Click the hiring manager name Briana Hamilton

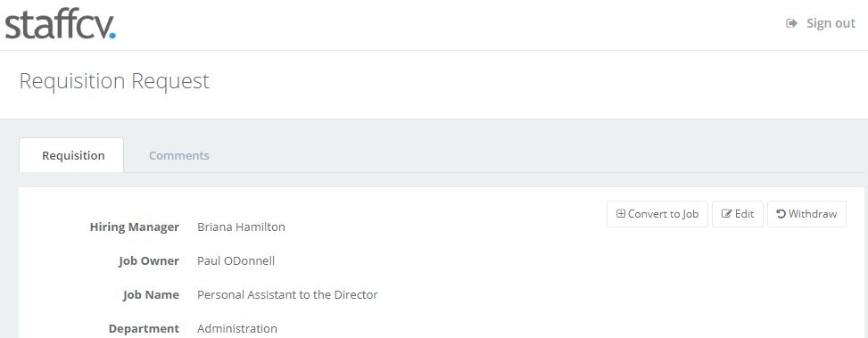242,227
